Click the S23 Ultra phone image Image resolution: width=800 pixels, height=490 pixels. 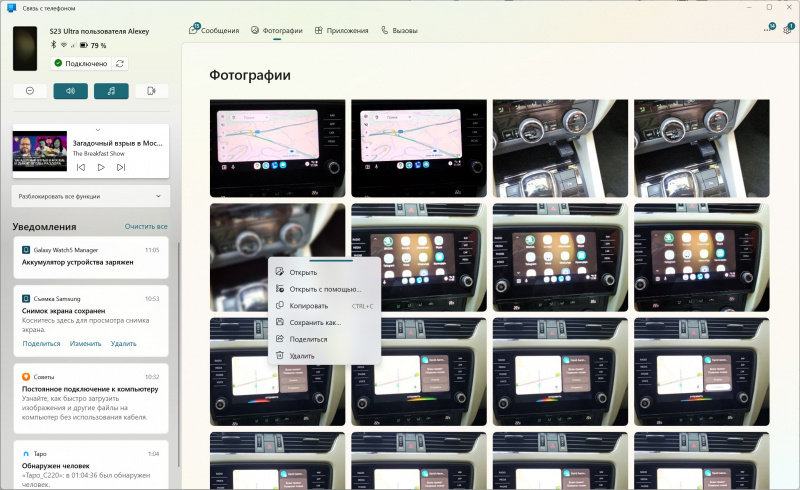coord(25,49)
